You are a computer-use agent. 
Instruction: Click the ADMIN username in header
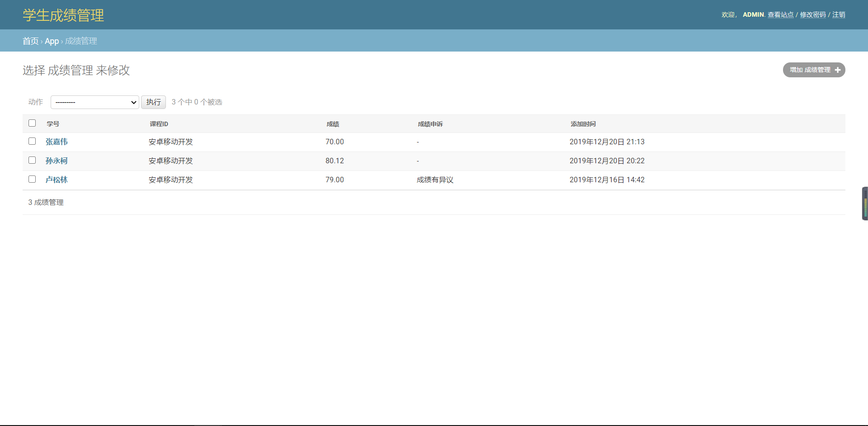coord(753,15)
